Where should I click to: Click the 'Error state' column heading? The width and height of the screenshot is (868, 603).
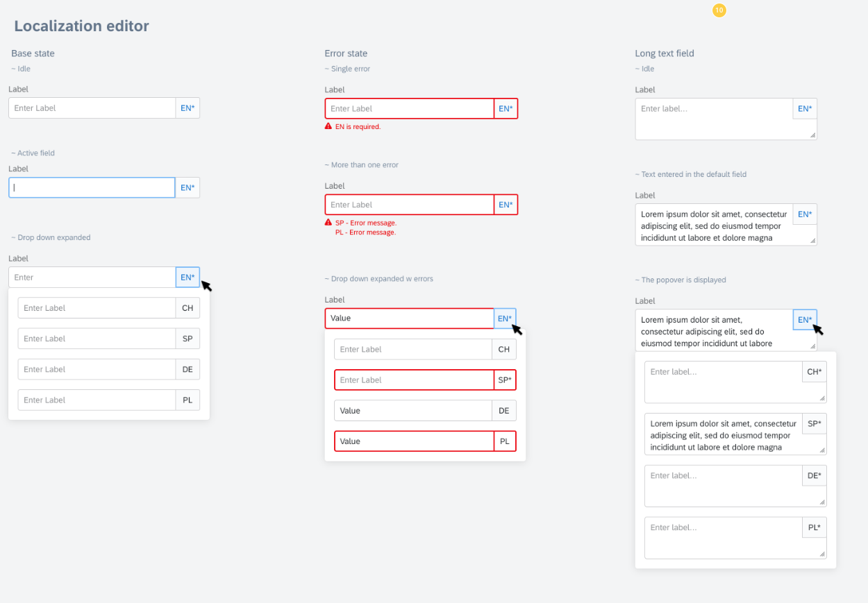[346, 53]
